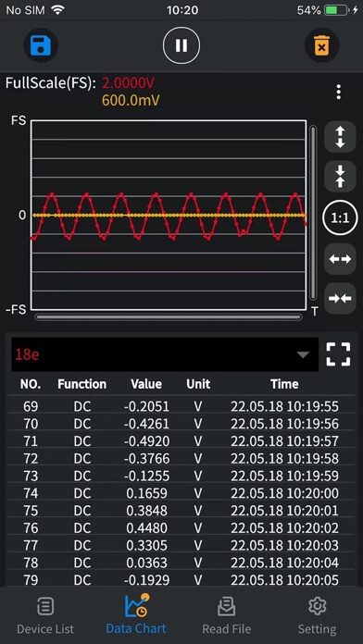Screen dimensions: 363x644
Task: Click the vertical scrollbar beside the chart
Action: (313, 213)
